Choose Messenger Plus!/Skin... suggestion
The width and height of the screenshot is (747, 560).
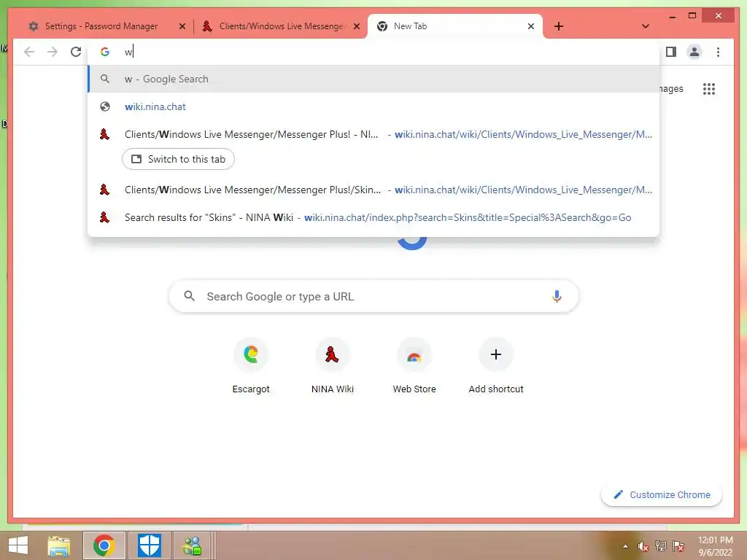click(x=373, y=190)
